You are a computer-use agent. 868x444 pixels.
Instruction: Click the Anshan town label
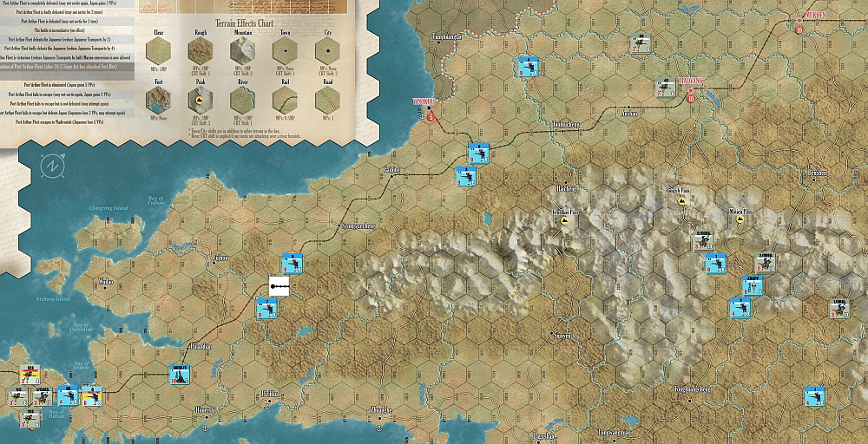(628, 114)
